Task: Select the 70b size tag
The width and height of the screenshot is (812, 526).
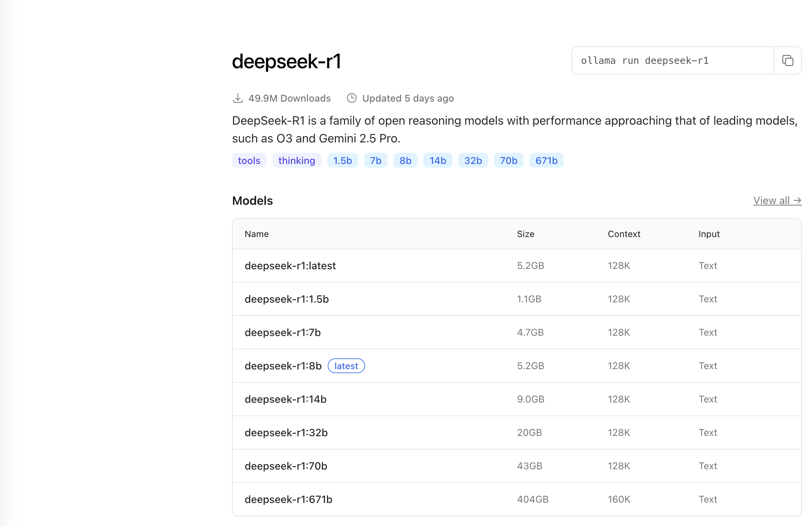Action: [x=508, y=160]
